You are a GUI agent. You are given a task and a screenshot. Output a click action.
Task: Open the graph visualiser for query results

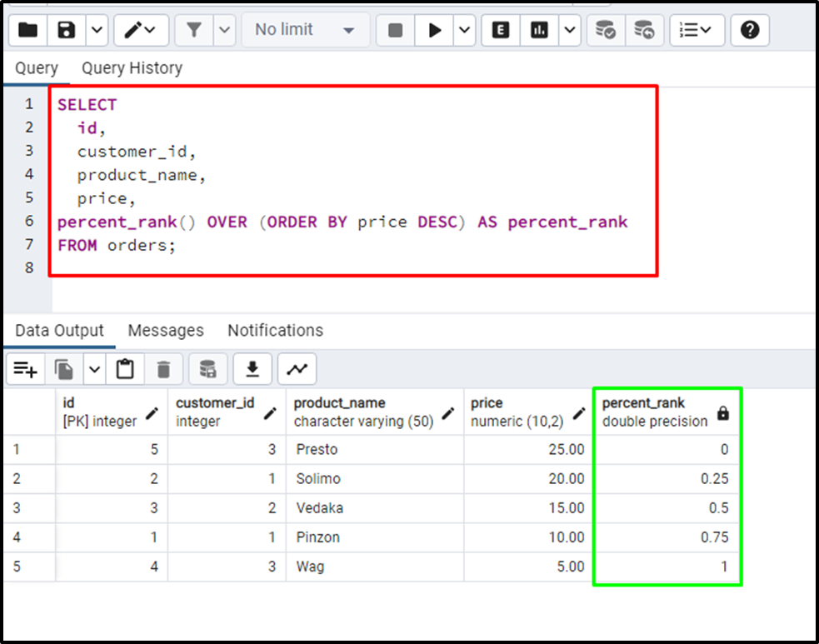pyautogui.click(x=297, y=368)
